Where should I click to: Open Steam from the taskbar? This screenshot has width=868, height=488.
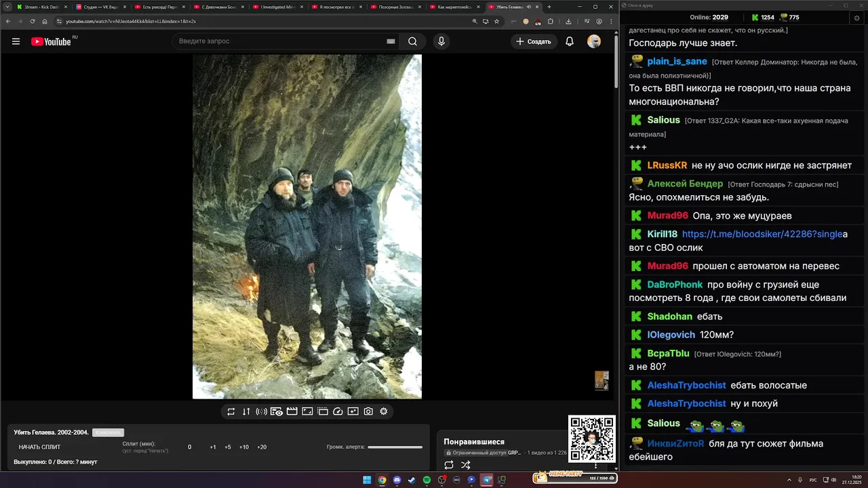click(412, 480)
